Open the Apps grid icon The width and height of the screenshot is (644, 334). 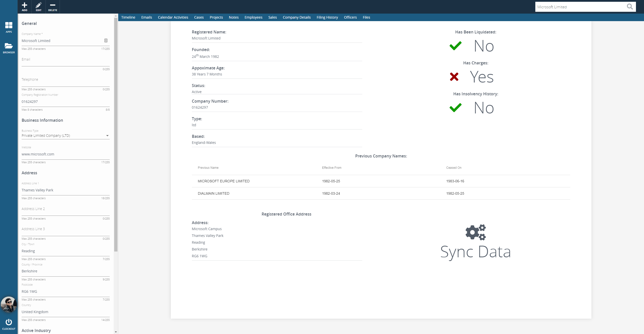(9, 25)
